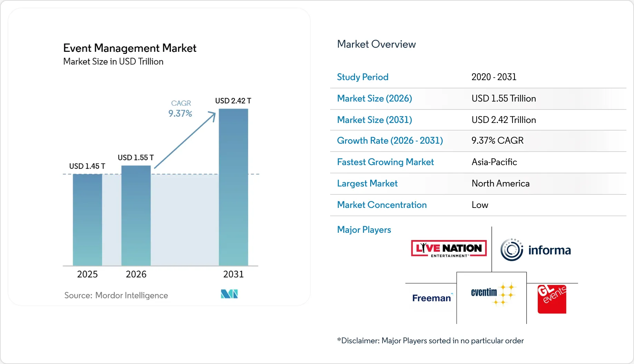Viewport: 634px width, 364px height.
Task: Click the Eventim logo
Action: point(493,294)
